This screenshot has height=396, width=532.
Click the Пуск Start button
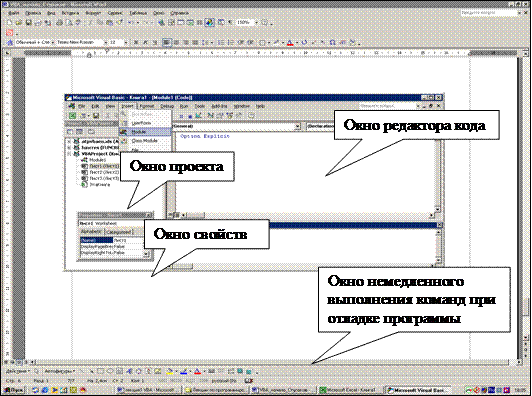[x=13, y=390]
